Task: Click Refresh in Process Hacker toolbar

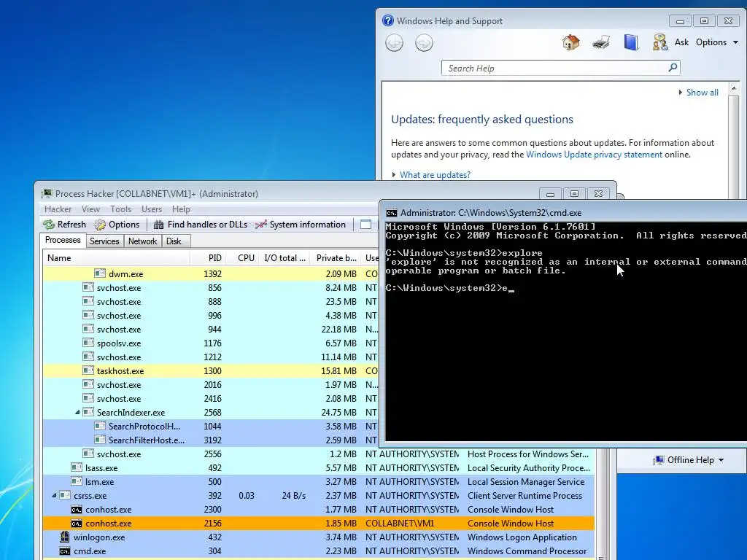Action: pos(64,225)
